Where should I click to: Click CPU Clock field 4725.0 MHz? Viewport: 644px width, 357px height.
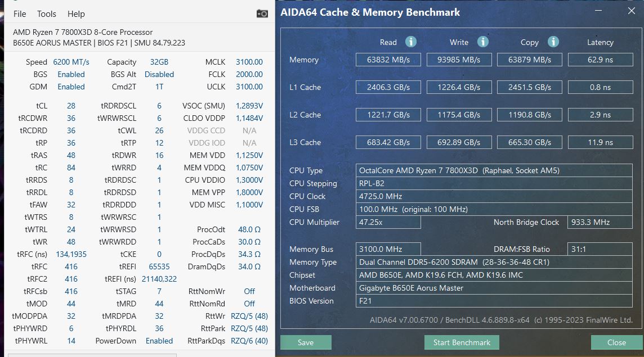[x=494, y=196]
